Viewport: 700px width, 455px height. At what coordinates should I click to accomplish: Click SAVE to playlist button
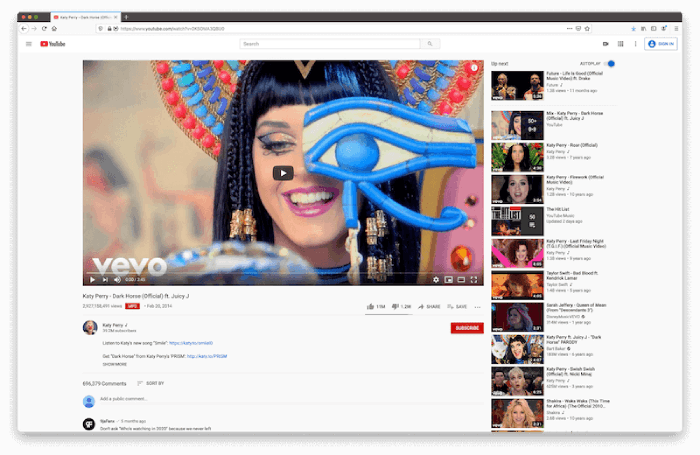click(x=457, y=307)
